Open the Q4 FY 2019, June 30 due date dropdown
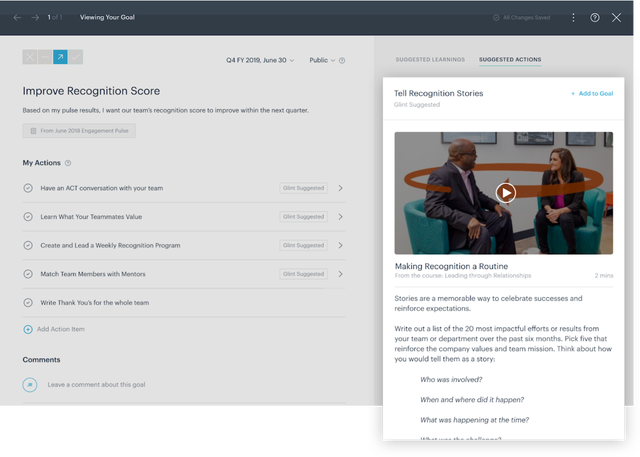 click(x=260, y=60)
